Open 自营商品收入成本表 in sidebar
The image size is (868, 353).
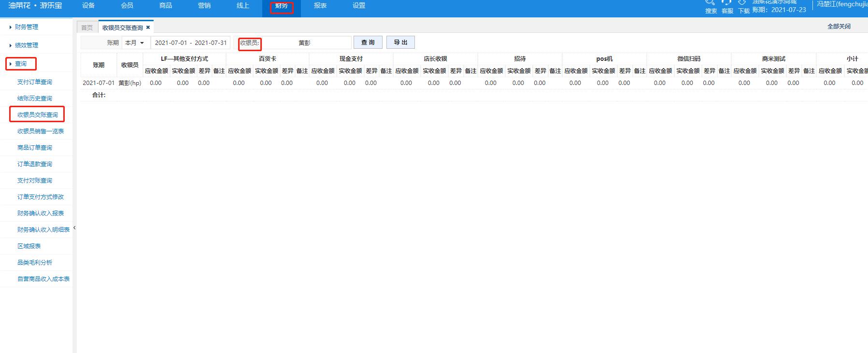pos(43,279)
